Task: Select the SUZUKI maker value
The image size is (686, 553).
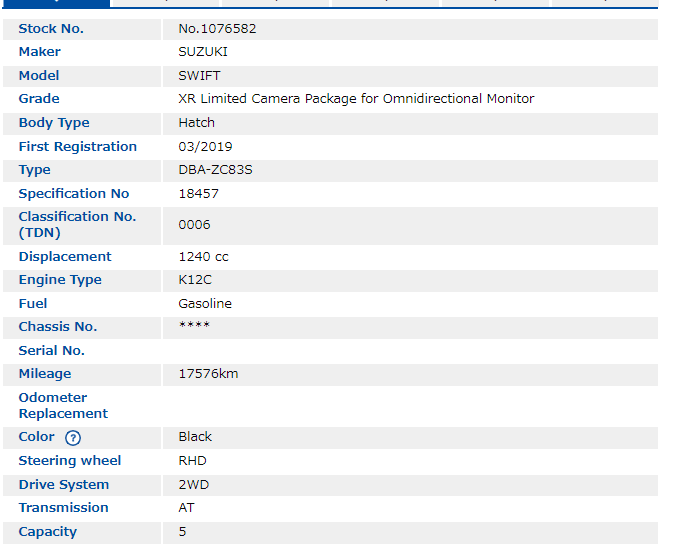Action: click(203, 52)
